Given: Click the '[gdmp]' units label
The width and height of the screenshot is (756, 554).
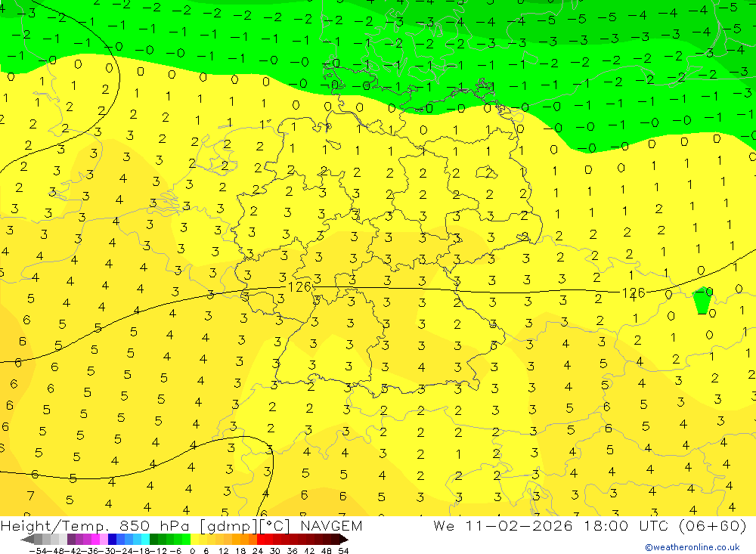Looking at the screenshot, I should tap(227, 525).
